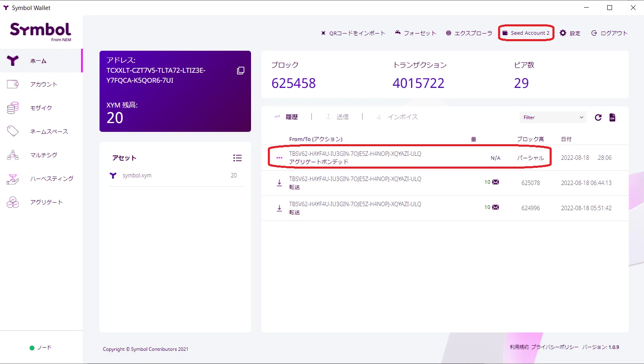Export transaction history as CSV

pos(612,117)
